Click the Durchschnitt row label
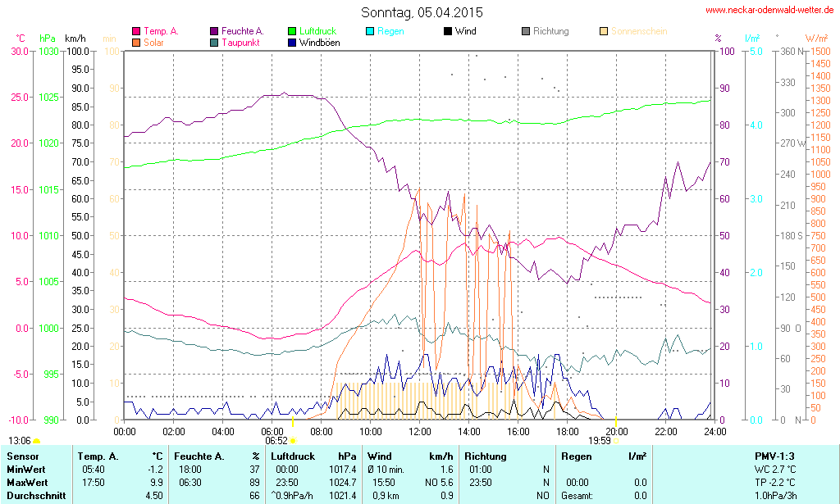This screenshot has width=840, height=504. pos(35,495)
